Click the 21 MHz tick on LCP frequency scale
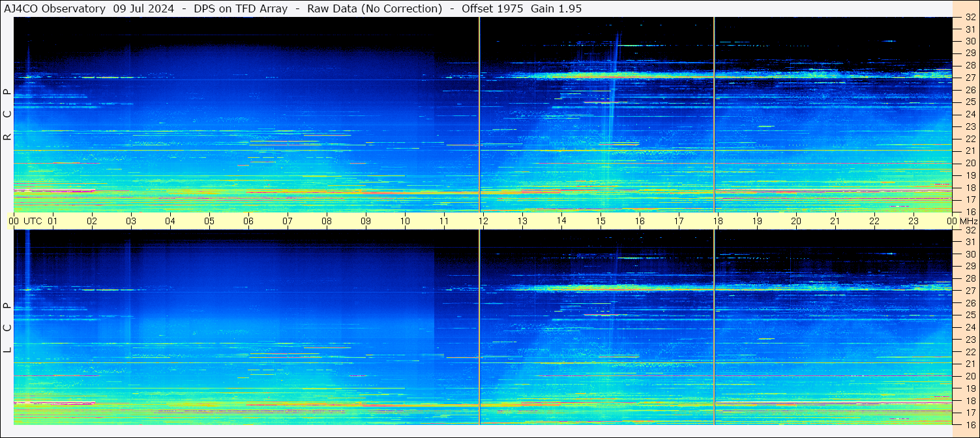Viewport: 980px width, 438px height. point(970,364)
